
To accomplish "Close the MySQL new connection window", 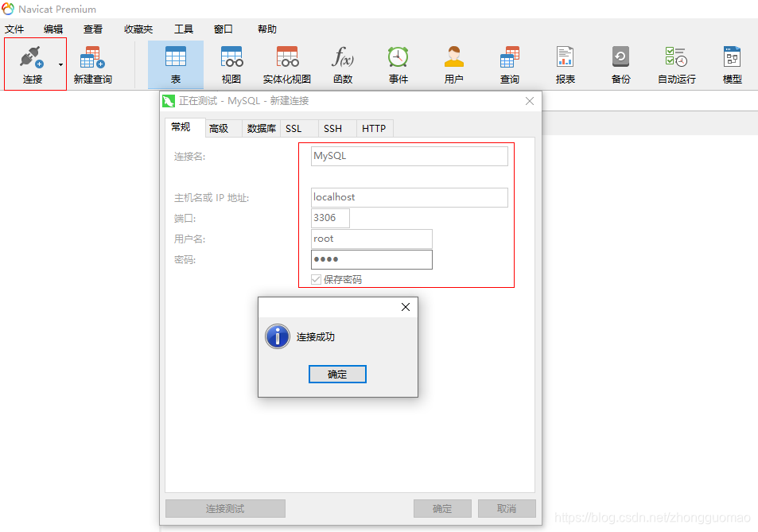I will tap(530, 101).
